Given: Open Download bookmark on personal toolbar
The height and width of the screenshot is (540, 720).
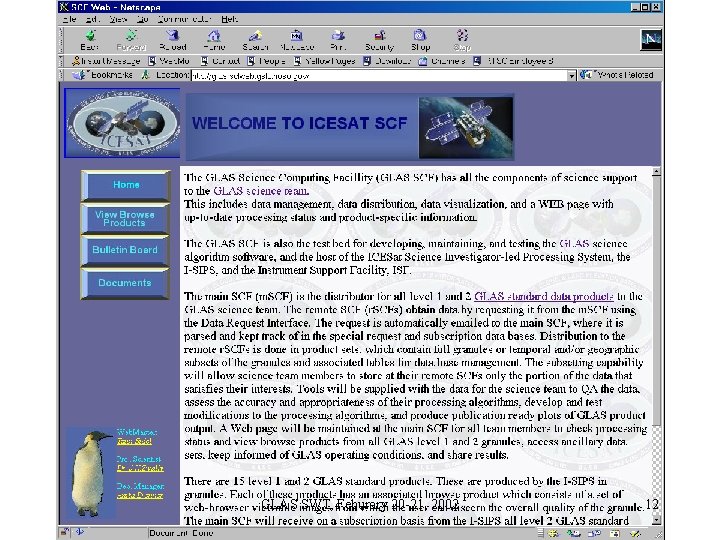Looking at the screenshot, I should [387, 61].
